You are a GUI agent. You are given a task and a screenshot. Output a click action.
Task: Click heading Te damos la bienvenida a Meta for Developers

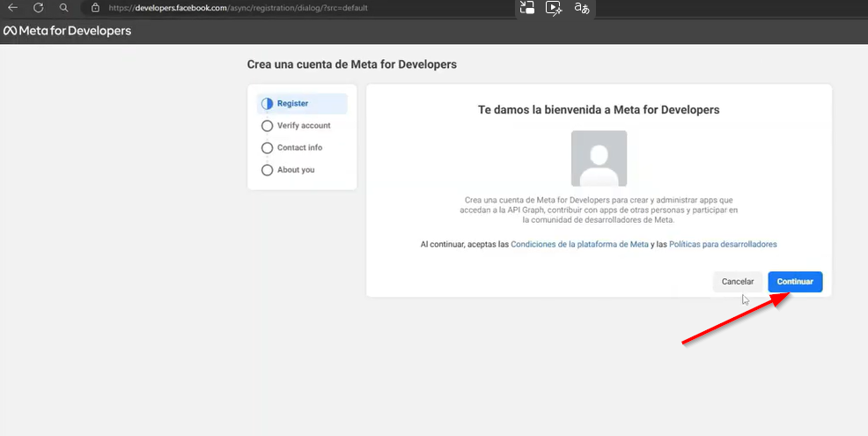pyautogui.click(x=599, y=110)
